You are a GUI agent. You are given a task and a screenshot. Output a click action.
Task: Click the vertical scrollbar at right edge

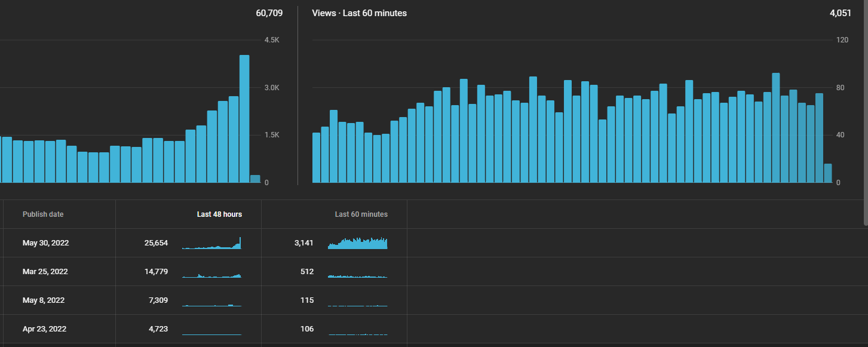[x=866, y=113]
